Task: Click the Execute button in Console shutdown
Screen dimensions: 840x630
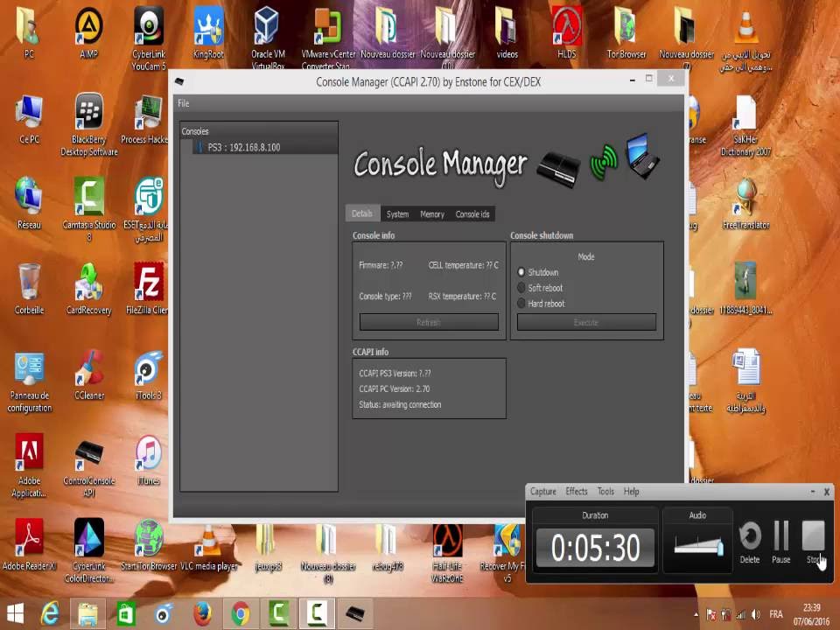Action: [586, 322]
